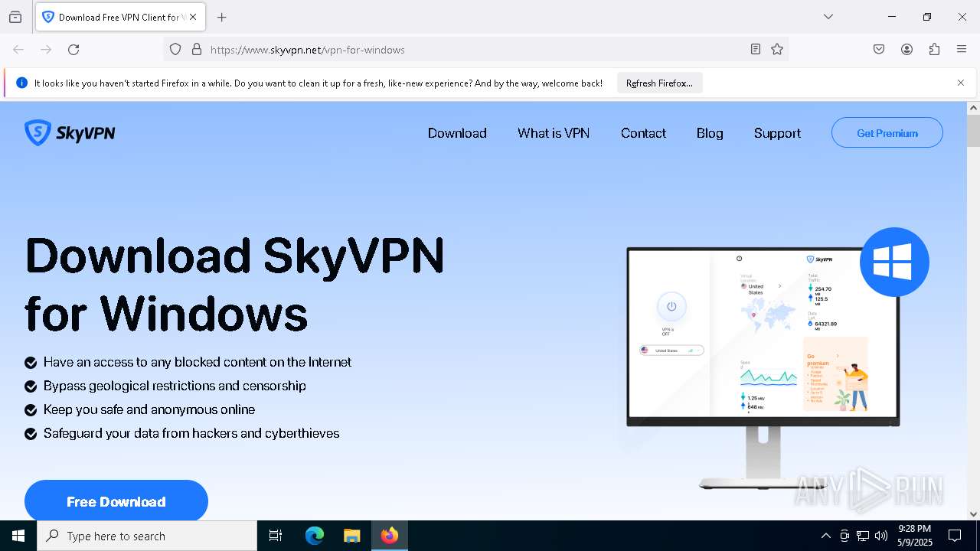The height and width of the screenshot is (551, 980).
Task: Click Download SkyVPN for Windows heading
Action: [234, 284]
